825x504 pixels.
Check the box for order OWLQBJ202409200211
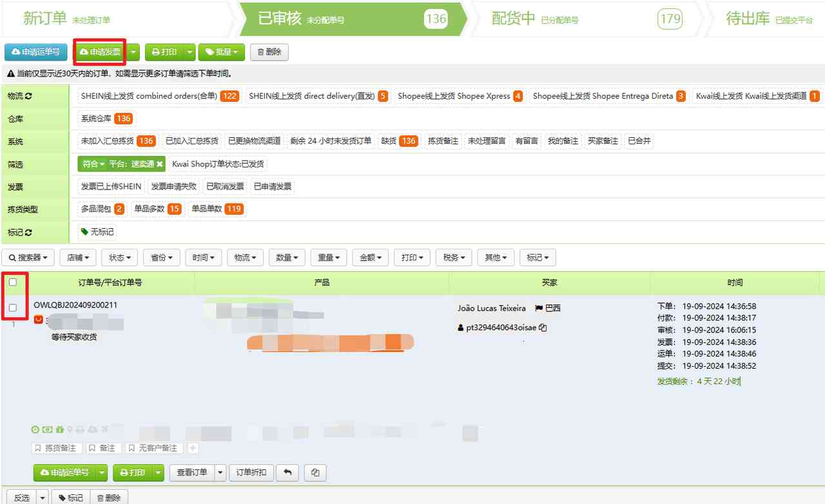point(13,308)
